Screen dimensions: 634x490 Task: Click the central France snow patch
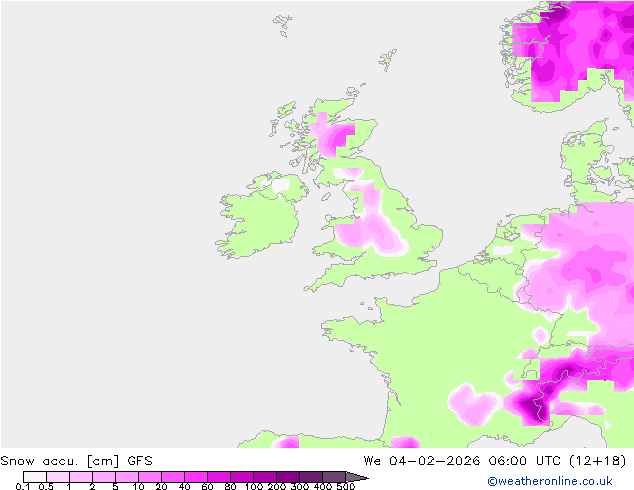click(474, 404)
